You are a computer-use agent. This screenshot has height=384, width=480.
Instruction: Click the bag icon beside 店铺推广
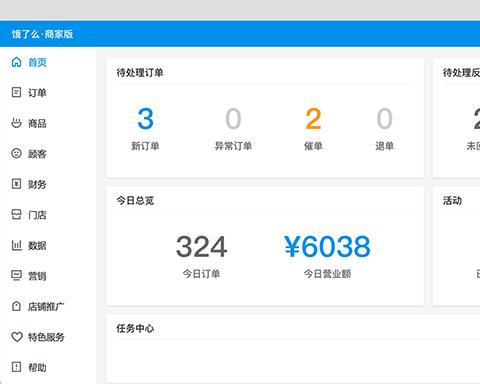[x=16, y=306]
